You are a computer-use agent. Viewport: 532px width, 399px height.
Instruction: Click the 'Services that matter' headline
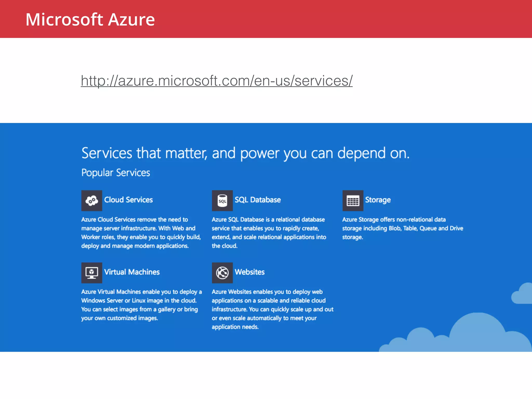[245, 153]
